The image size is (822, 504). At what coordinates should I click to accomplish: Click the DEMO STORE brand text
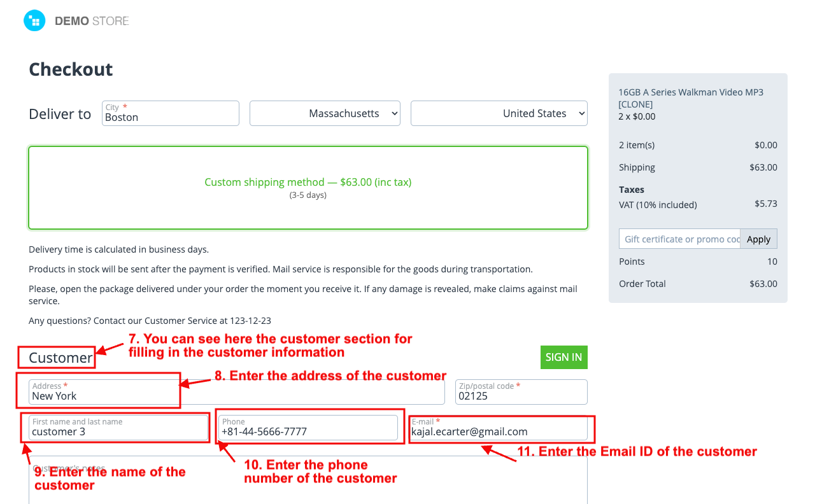[x=92, y=21]
